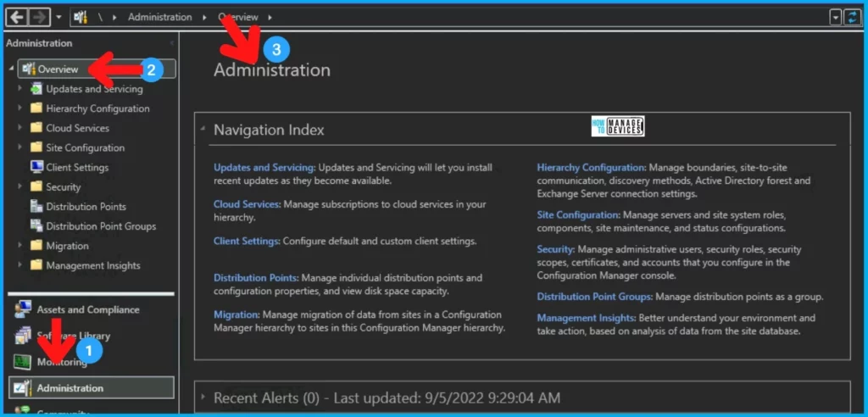Open the chevron after Overview breadcrumb

[x=270, y=17]
